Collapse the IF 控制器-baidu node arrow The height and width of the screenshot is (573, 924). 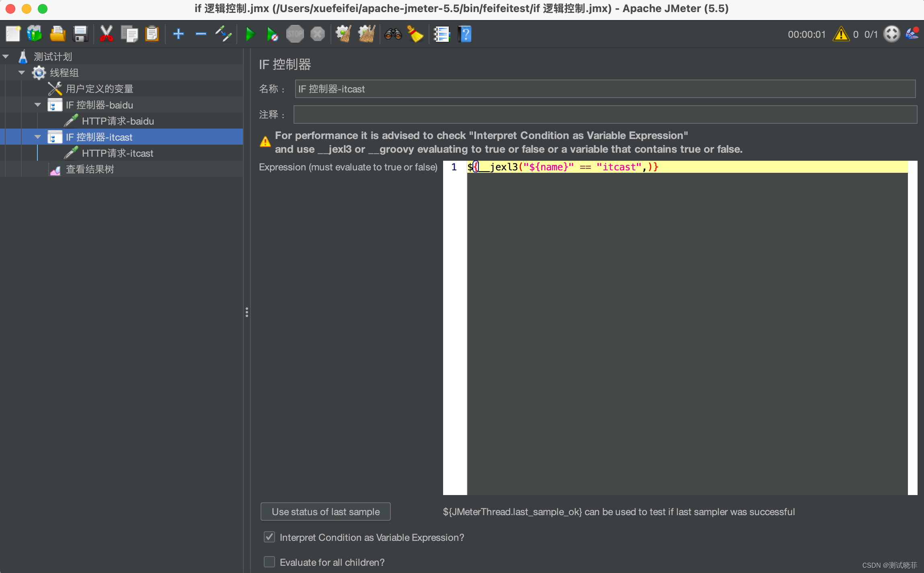point(38,105)
